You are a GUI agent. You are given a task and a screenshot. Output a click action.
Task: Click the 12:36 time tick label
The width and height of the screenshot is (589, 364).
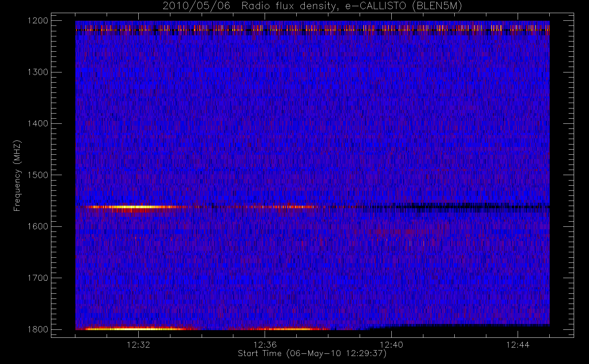coord(265,345)
